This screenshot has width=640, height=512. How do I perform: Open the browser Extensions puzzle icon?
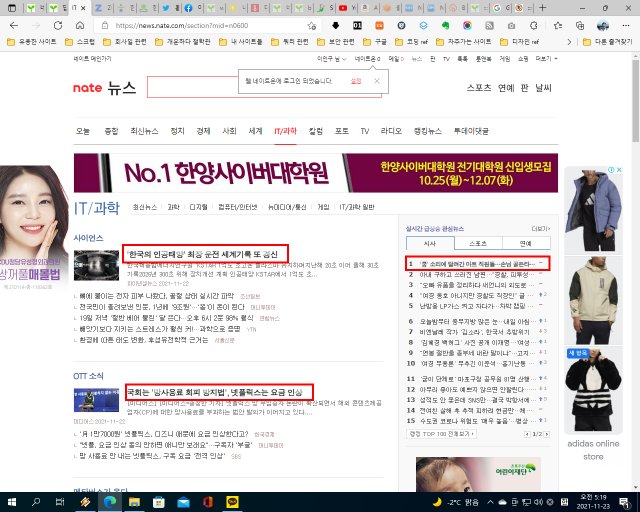coord(533,25)
